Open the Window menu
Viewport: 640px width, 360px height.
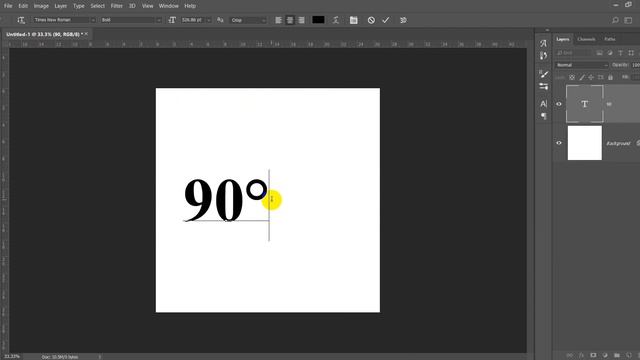point(169,6)
